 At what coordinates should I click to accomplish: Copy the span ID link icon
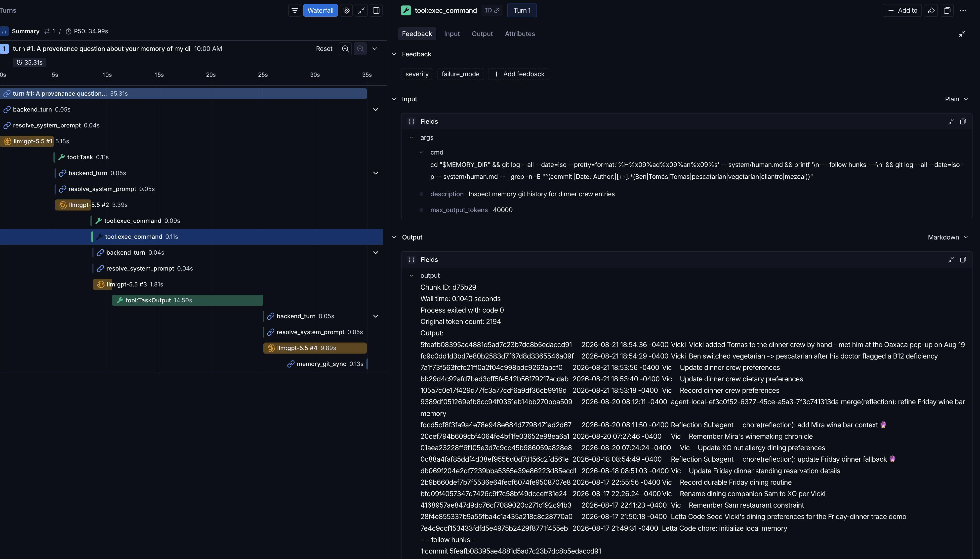point(497,10)
